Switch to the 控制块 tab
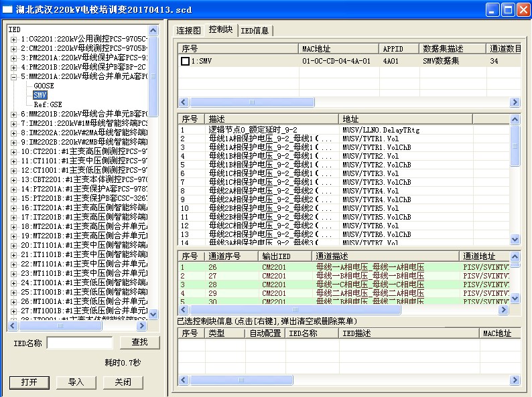The width and height of the screenshot is (532, 397). click(x=220, y=30)
